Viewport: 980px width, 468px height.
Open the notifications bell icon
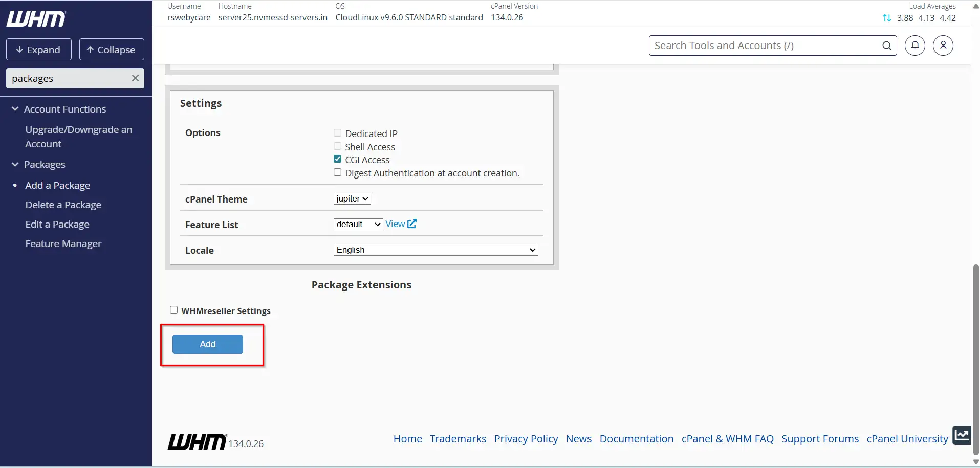point(915,46)
